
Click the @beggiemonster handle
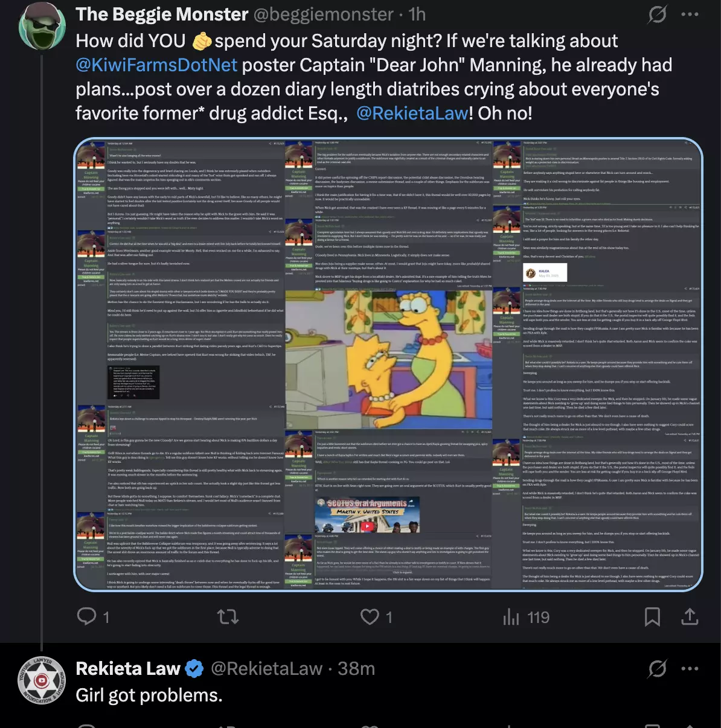[x=323, y=14]
